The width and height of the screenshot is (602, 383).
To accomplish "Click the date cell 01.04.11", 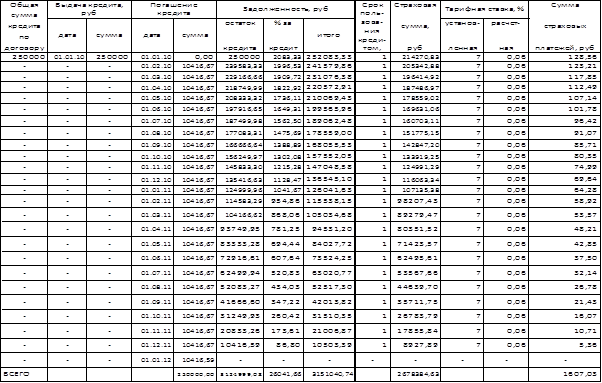I will [152, 229].
